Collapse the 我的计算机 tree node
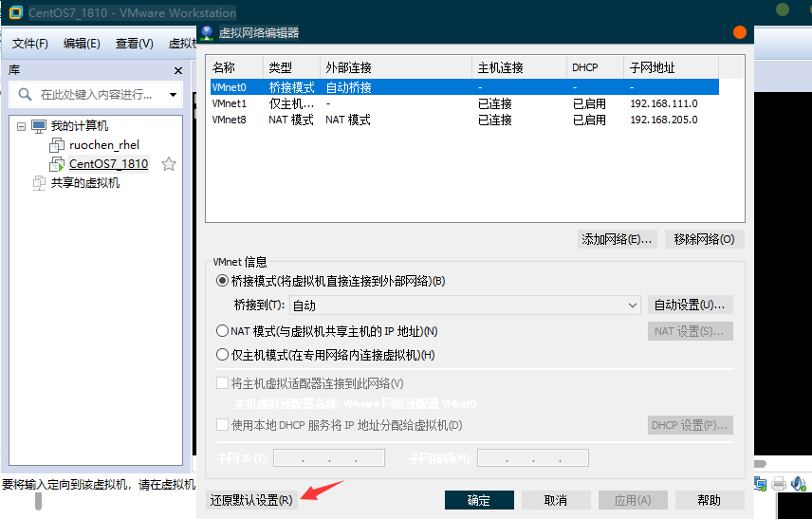 tap(21, 126)
